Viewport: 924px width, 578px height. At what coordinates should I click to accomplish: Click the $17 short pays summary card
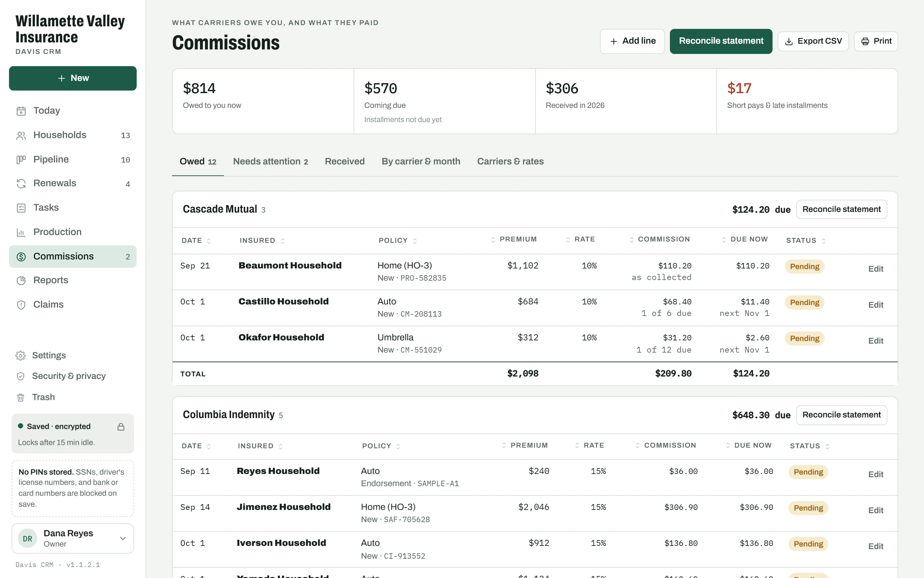(x=807, y=101)
